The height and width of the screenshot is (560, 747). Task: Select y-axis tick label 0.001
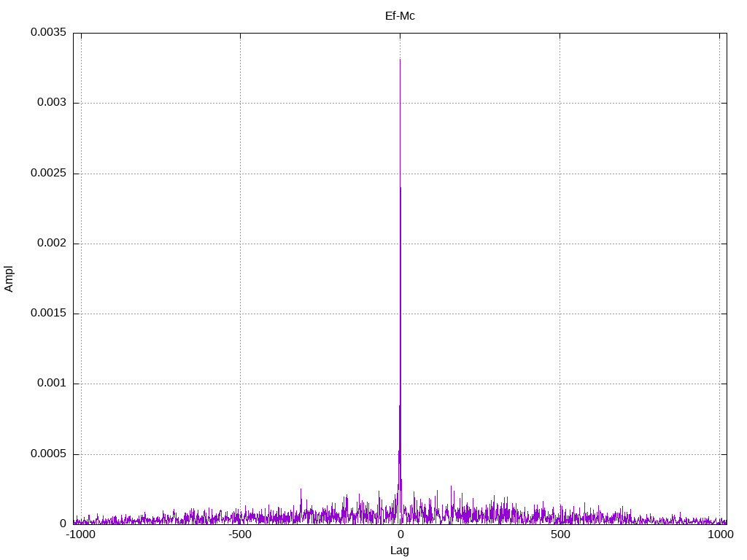click(52, 383)
